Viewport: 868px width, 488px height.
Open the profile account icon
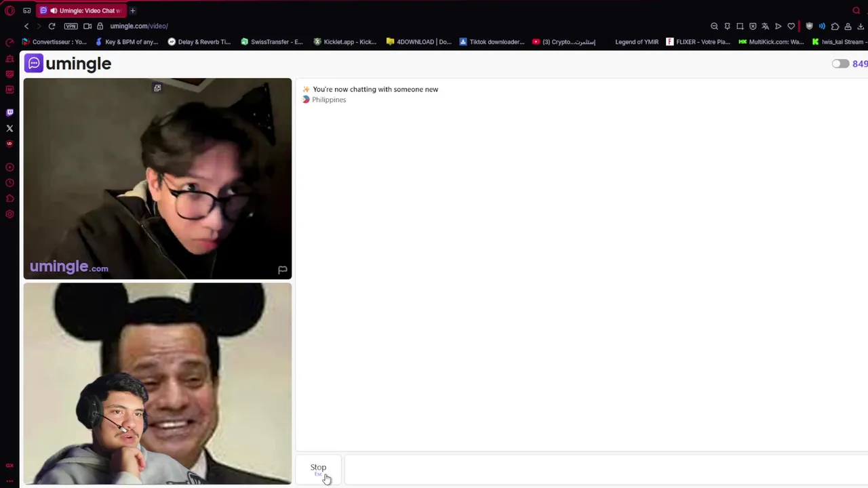pyautogui.click(x=848, y=26)
